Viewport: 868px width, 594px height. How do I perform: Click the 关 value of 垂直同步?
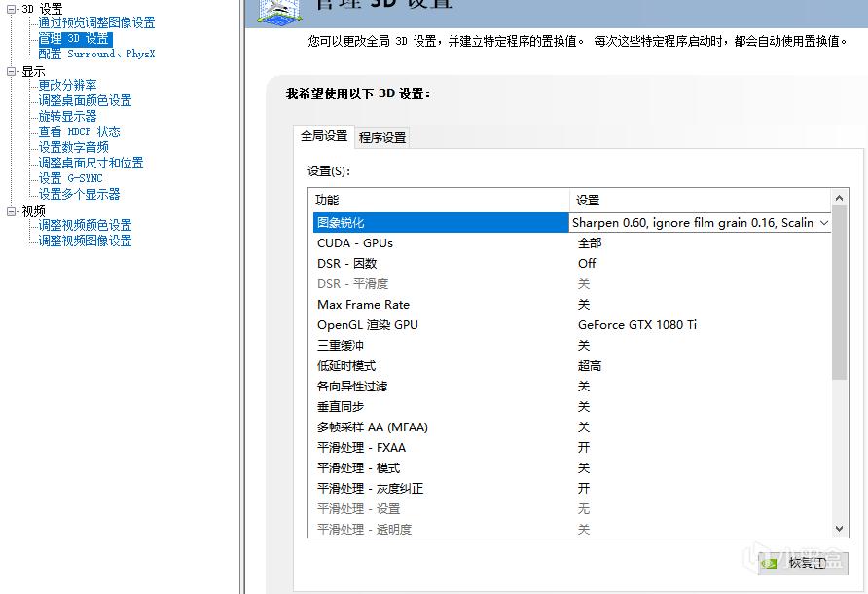pos(584,407)
